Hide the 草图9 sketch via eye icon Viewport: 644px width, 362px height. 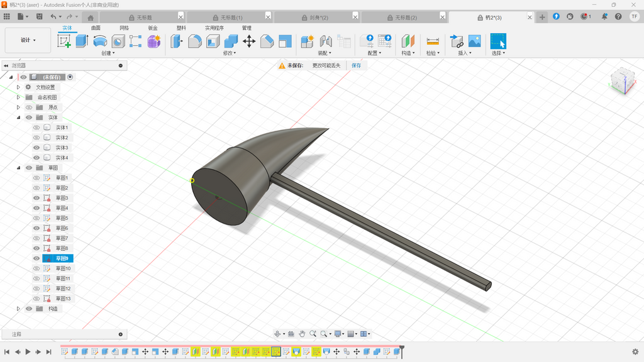coord(36,258)
